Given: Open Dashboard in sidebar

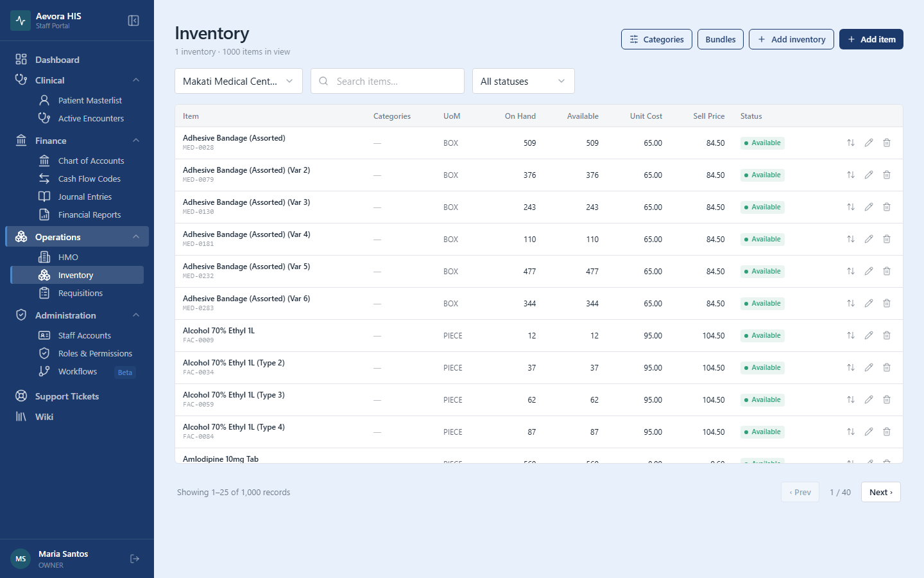Looking at the screenshot, I should tap(77, 60).
